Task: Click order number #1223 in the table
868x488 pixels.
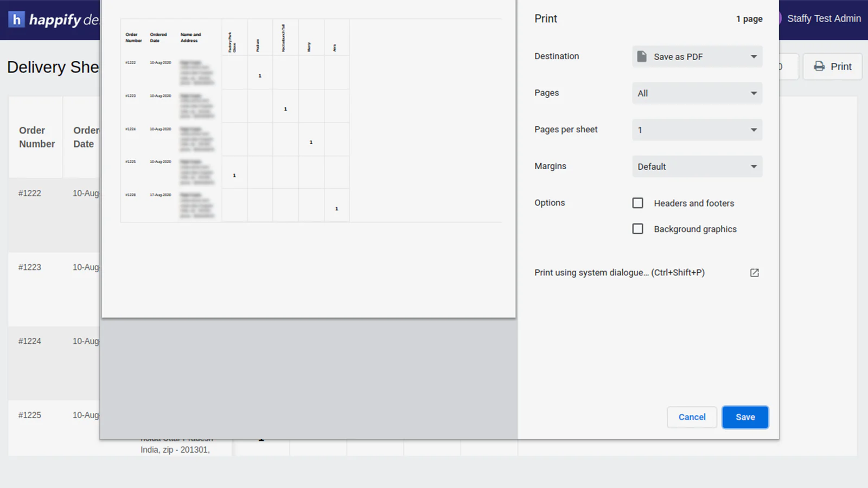Action: (x=30, y=267)
